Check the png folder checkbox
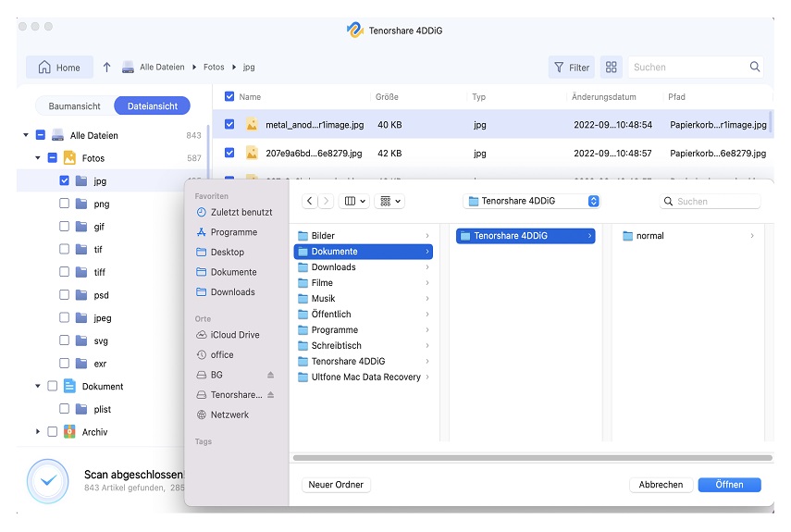791x532 pixels. click(65, 204)
